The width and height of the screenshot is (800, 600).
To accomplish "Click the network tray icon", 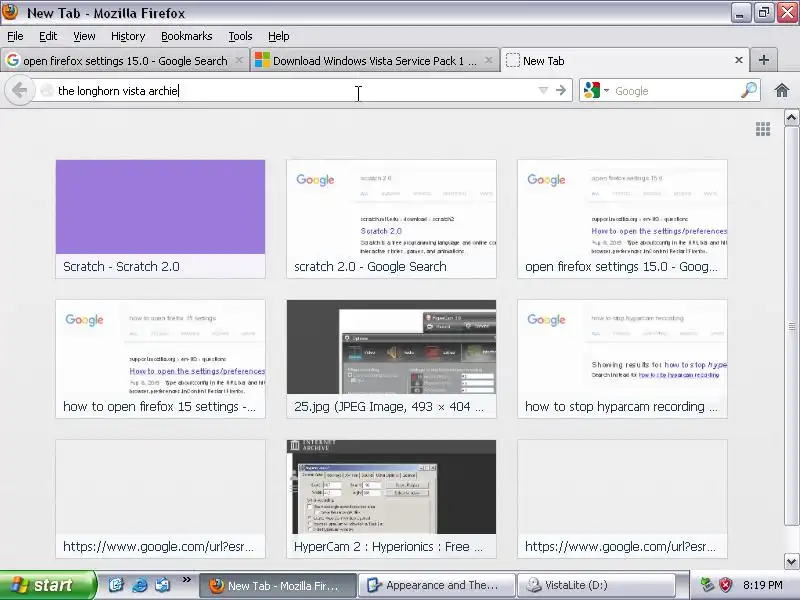I will click(x=707, y=585).
